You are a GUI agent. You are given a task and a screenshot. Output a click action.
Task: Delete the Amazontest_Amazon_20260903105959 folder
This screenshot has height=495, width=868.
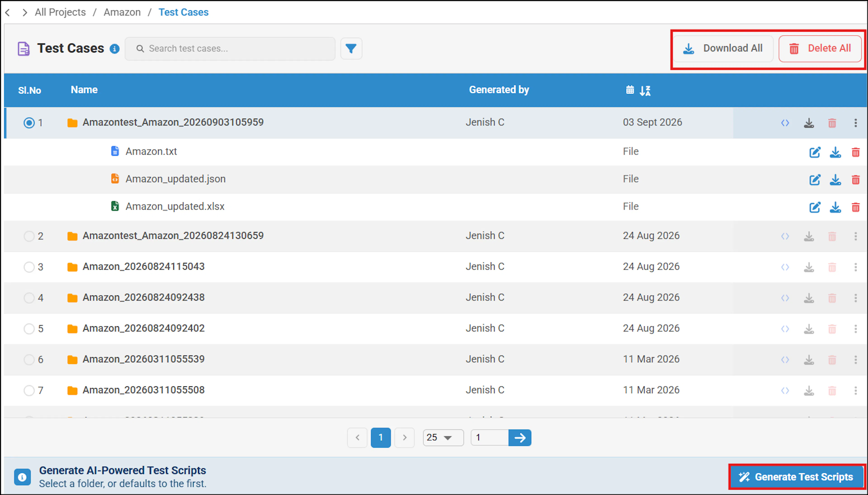coord(832,123)
